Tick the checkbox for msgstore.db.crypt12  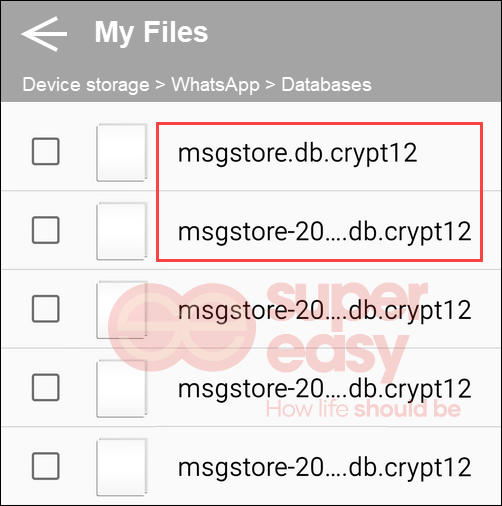click(46, 151)
